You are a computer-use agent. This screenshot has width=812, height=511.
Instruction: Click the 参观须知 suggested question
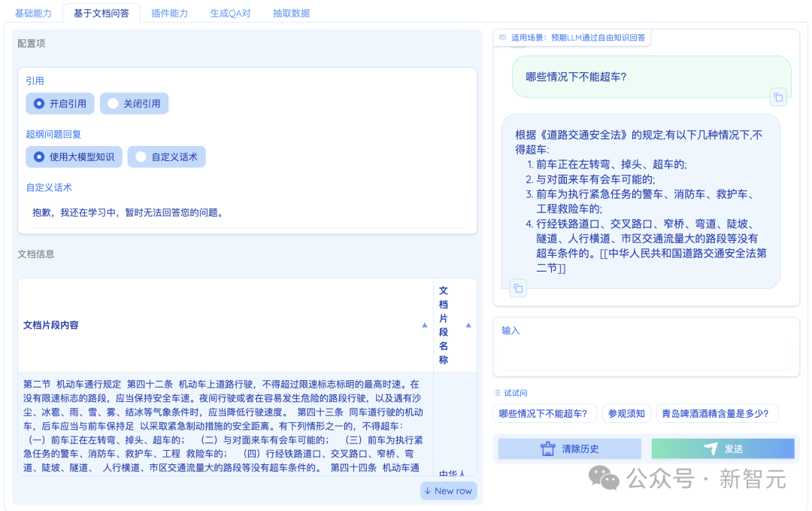pyautogui.click(x=626, y=413)
